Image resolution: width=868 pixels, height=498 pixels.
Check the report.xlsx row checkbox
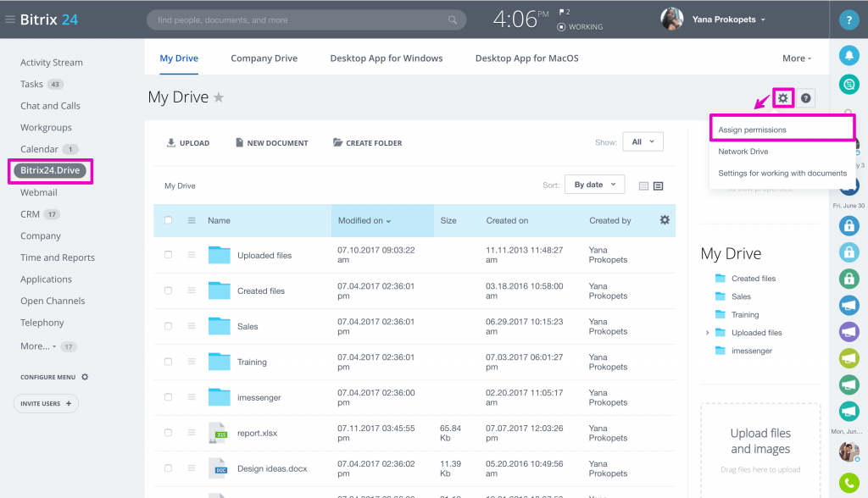(169, 433)
